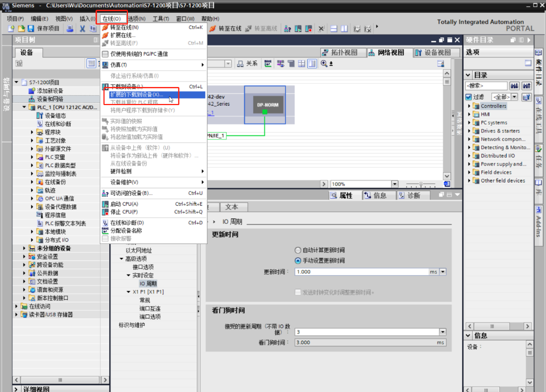Toggle the 过滤 filter checkbox in catalog
Viewport: 546px width, 392px height.
pyautogui.click(x=469, y=97)
